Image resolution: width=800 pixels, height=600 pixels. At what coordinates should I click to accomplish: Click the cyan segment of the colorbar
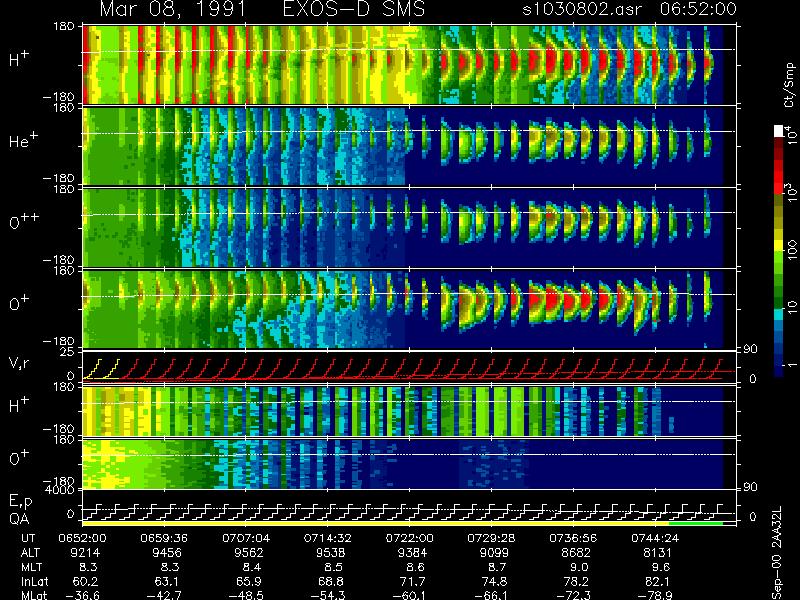pos(779,315)
